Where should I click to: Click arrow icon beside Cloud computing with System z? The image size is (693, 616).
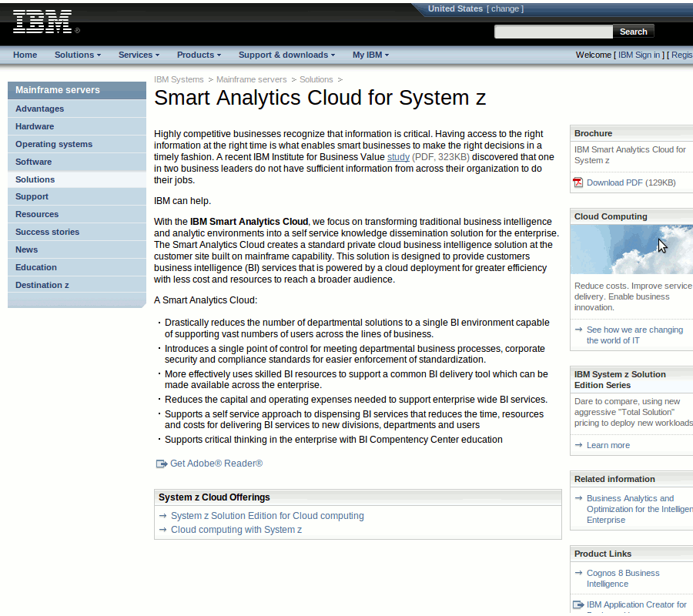[162, 530]
